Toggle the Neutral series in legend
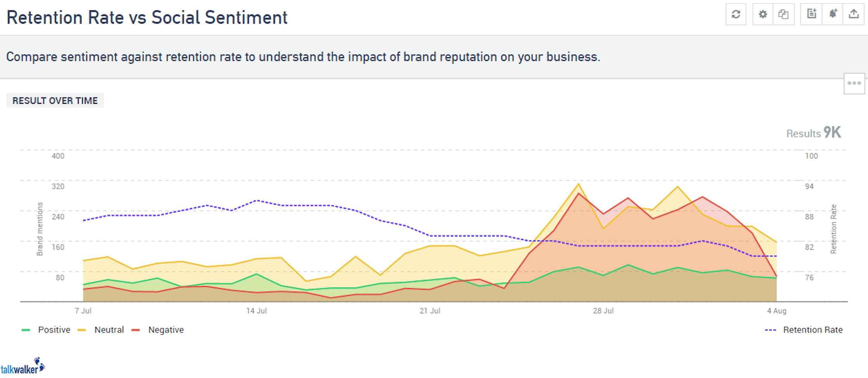 click(x=109, y=330)
